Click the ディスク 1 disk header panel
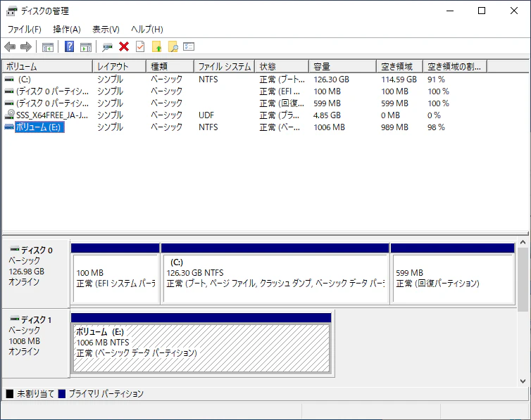The image size is (531, 420). (36, 343)
